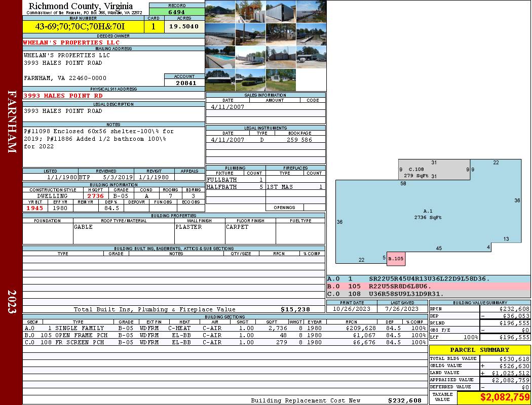Viewport: 532px width, 405px height.
Task: Select the green record number 6494
Action: coord(176,12)
